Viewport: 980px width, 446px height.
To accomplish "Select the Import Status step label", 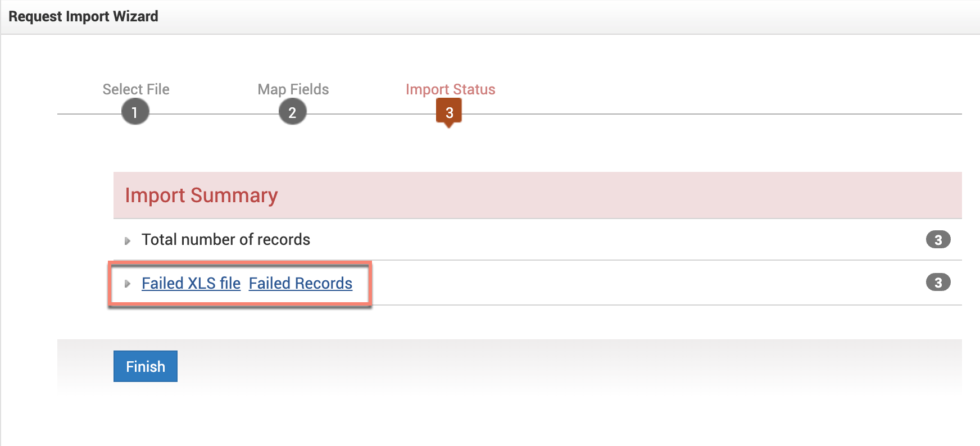I will [450, 89].
